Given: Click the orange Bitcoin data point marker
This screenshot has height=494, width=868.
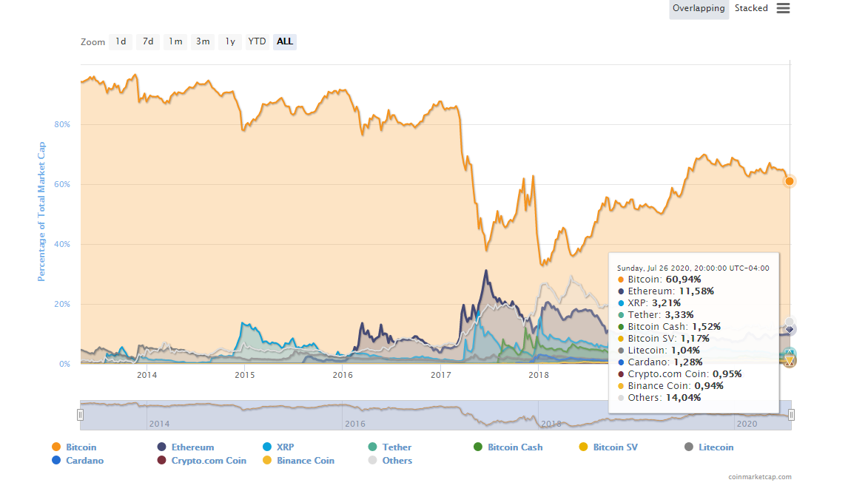Looking at the screenshot, I should pyautogui.click(x=790, y=181).
